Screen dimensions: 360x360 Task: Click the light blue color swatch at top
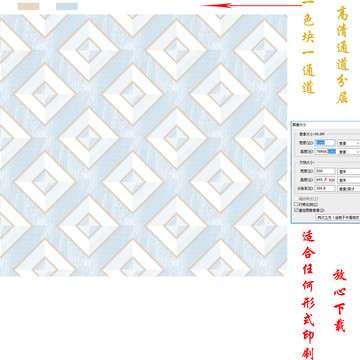(x=67, y=6)
